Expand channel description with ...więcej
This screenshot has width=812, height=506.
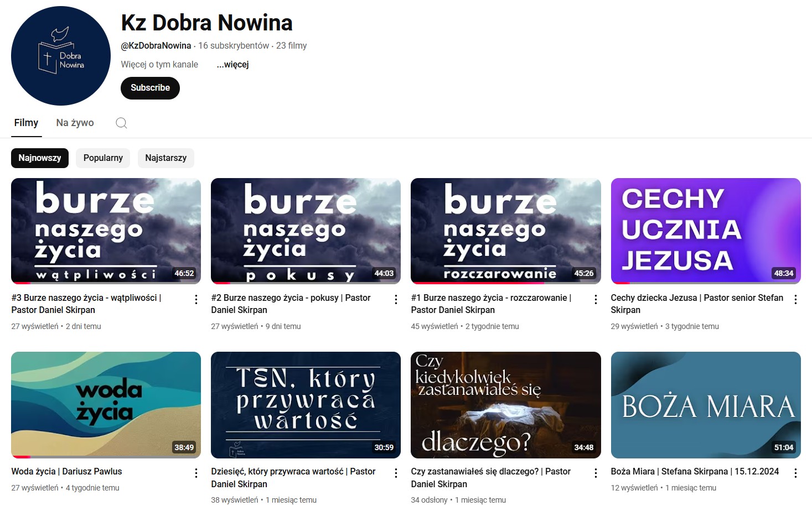pyautogui.click(x=232, y=65)
